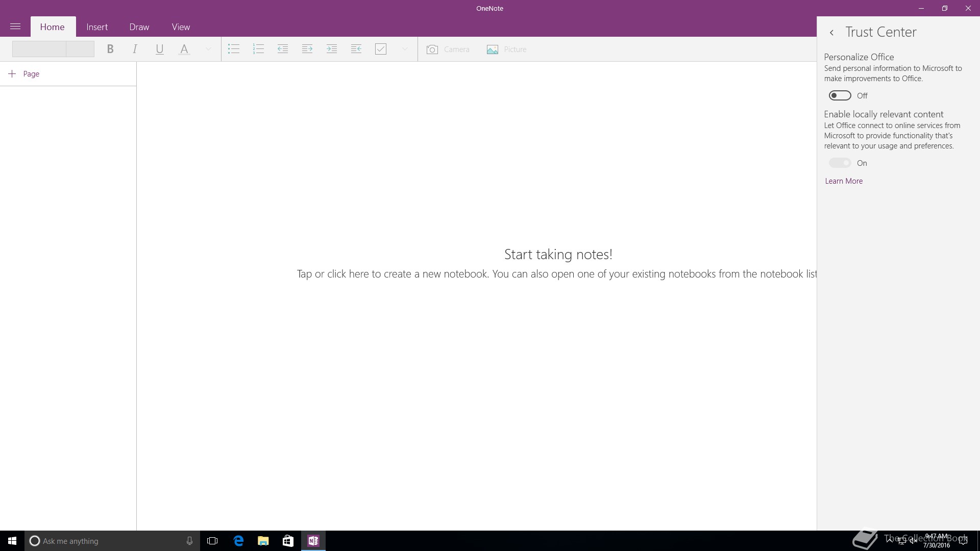Click the font size box
980x551 pixels.
(x=81, y=49)
